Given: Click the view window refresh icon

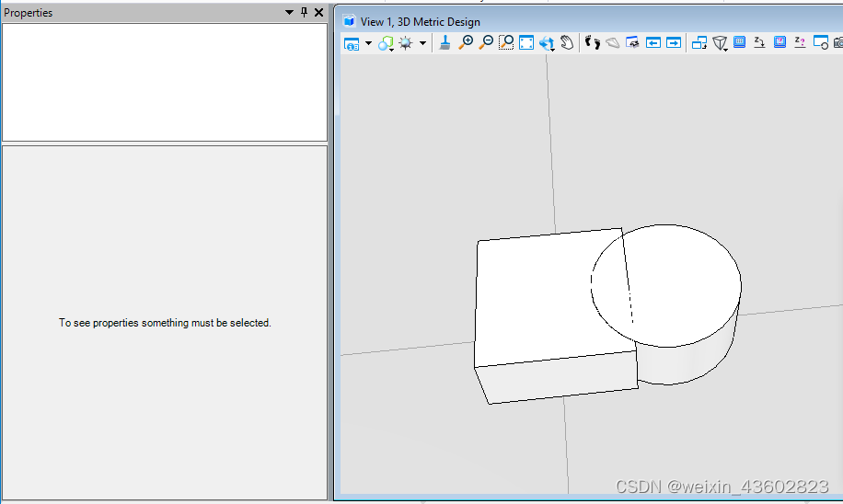Looking at the screenshot, I should [820, 43].
